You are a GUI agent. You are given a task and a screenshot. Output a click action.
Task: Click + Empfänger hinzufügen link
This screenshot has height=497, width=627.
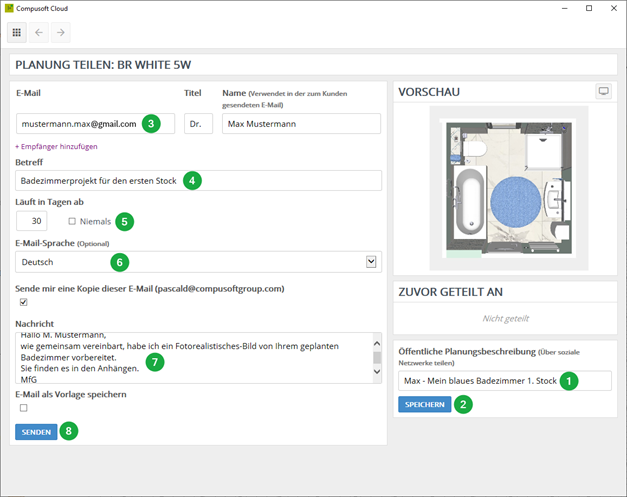[56, 146]
